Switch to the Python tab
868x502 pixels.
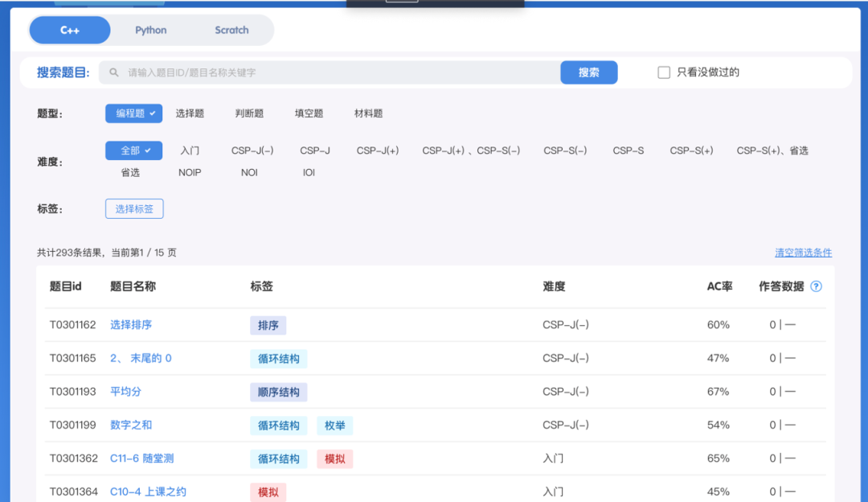point(150,30)
